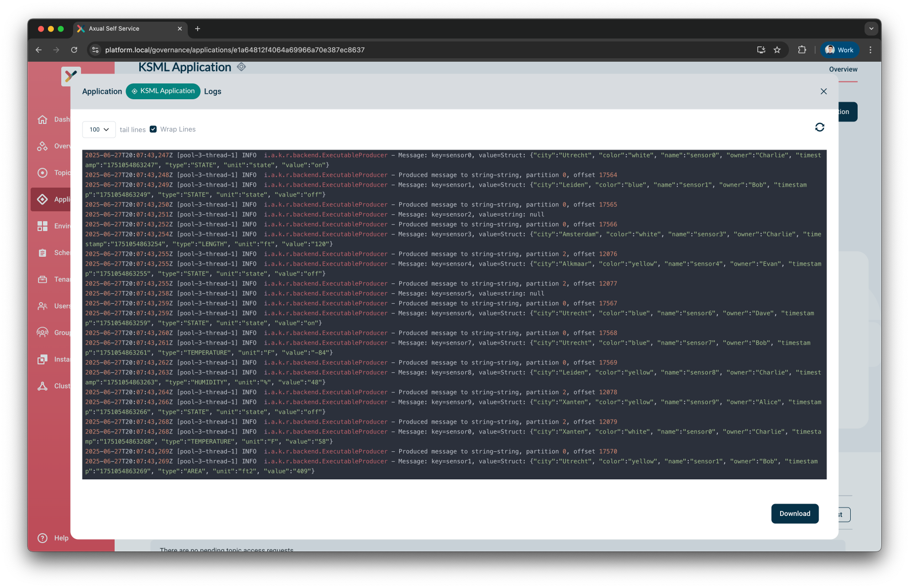Toggle the browser profile menu labeled Work
The image size is (909, 588).
pyautogui.click(x=839, y=50)
